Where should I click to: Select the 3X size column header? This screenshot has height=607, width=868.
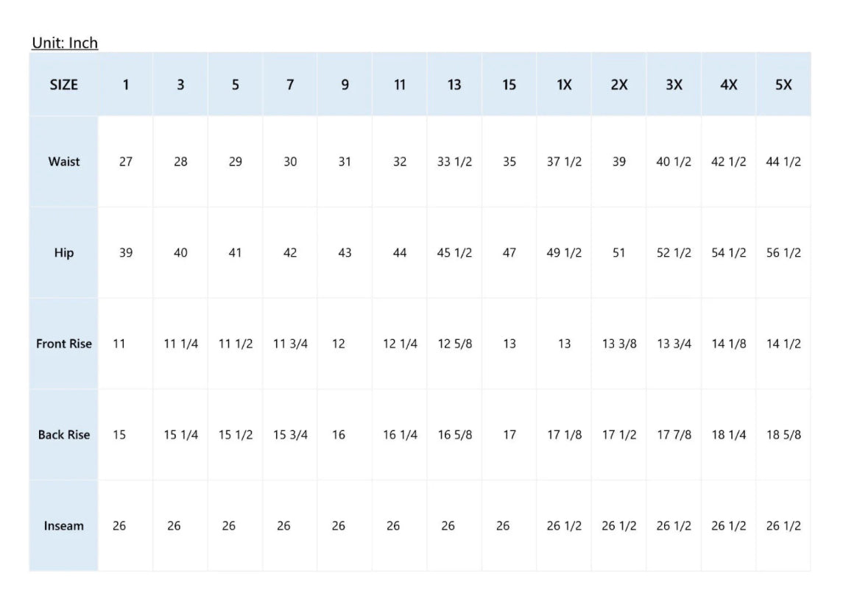[674, 85]
